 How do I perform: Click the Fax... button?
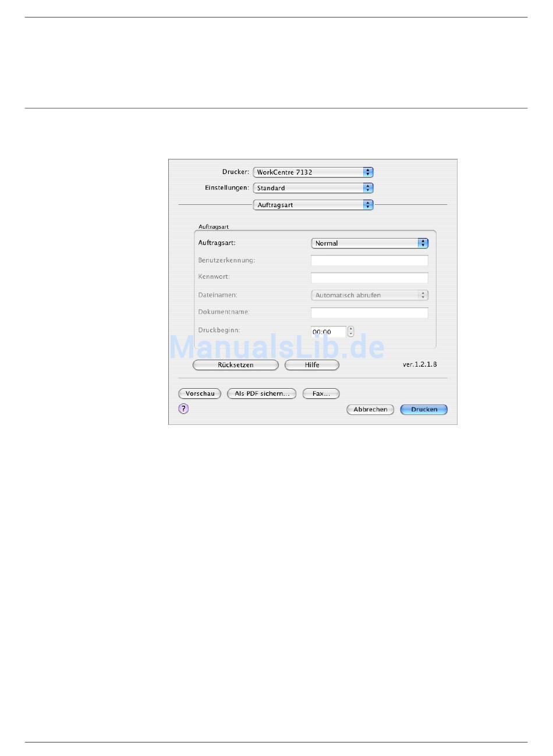point(321,394)
